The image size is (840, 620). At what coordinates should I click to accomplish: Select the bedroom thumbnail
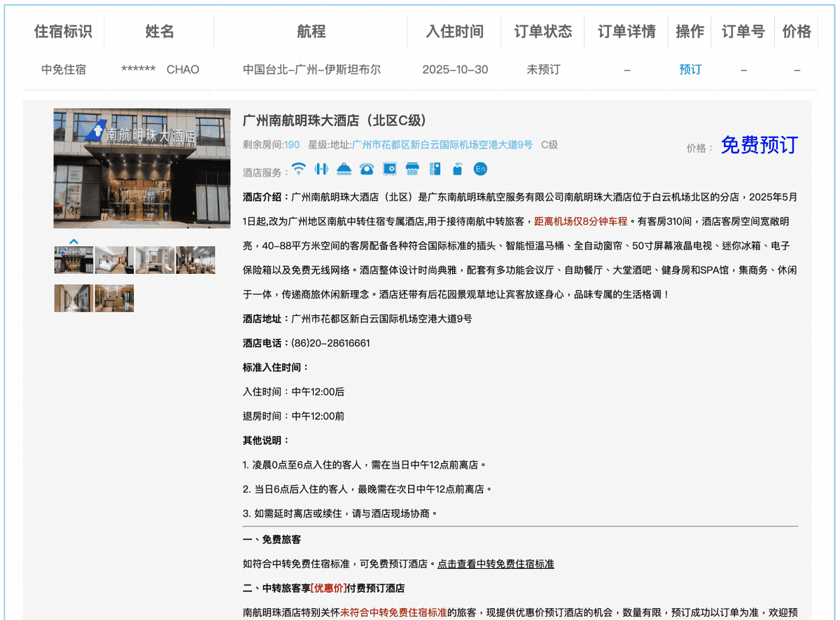[x=114, y=260]
